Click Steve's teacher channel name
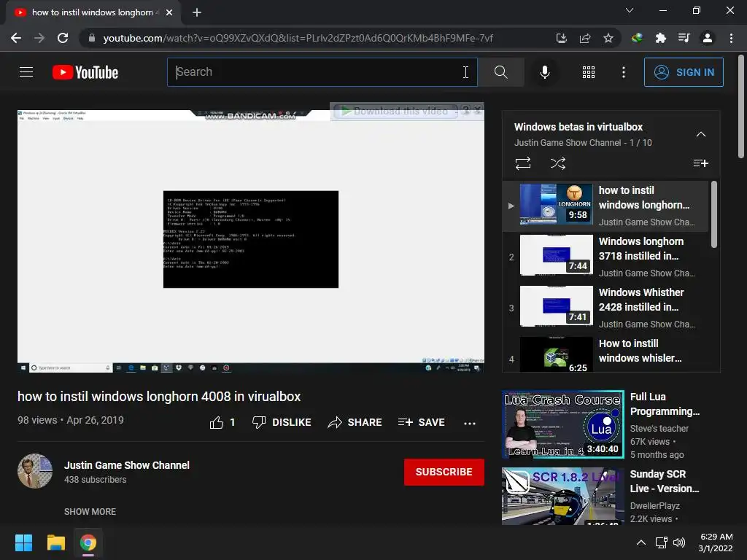 [659, 429]
